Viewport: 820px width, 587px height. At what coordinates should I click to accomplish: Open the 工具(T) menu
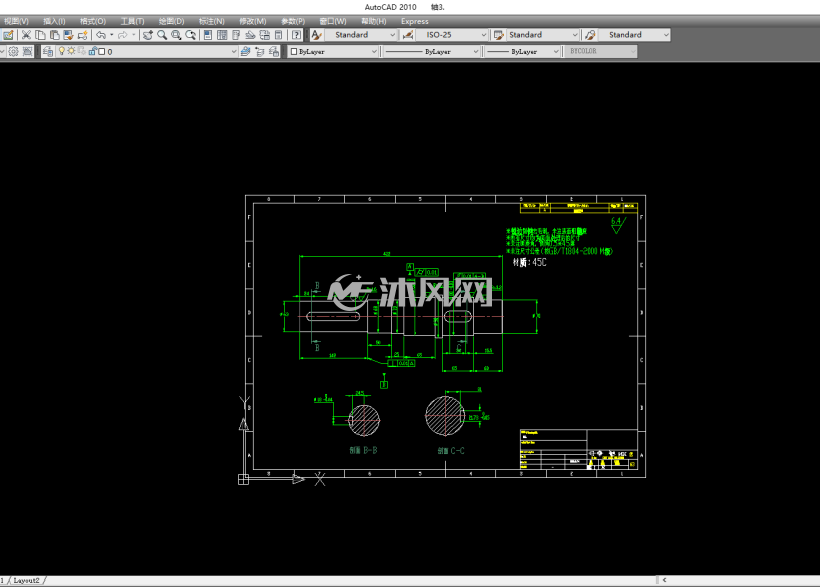(x=132, y=21)
